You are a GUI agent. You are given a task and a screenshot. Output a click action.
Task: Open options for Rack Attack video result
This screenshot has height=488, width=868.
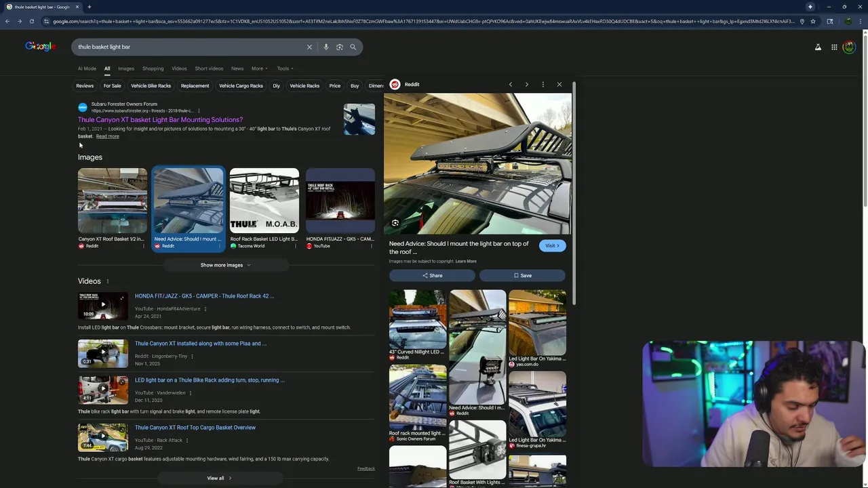187,441
